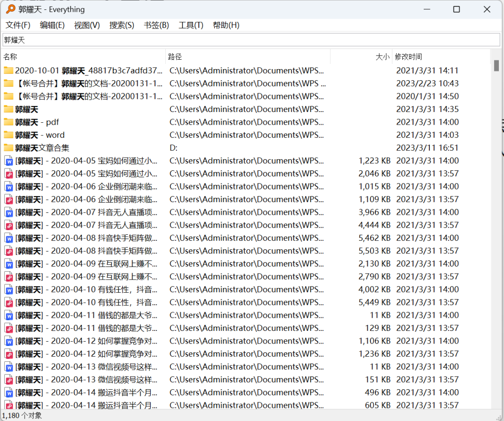Open the 工具(T) menu
Image resolution: width=504 pixels, height=421 pixels.
click(x=191, y=25)
